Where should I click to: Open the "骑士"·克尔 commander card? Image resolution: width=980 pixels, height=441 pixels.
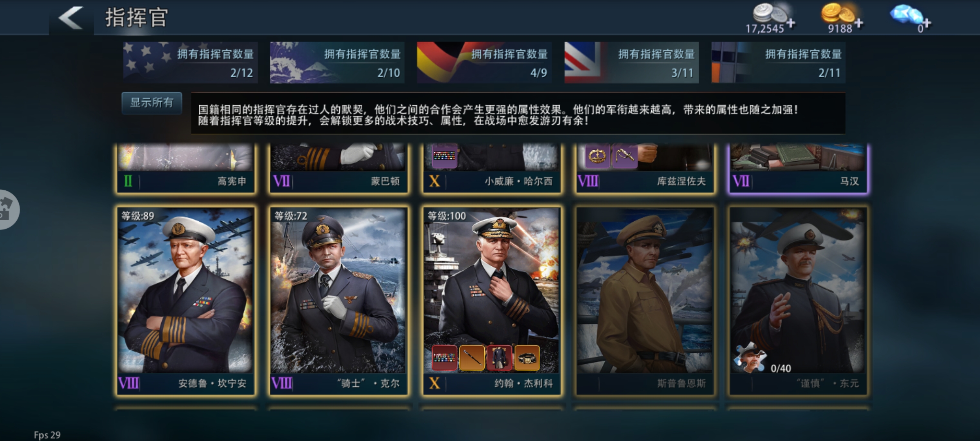click(339, 301)
